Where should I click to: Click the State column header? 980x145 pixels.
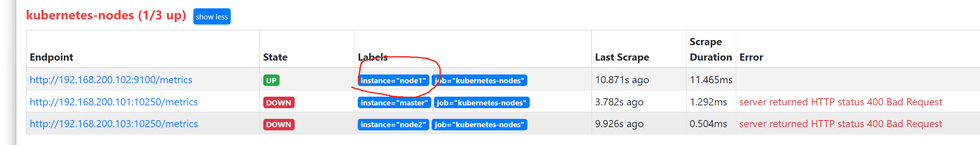[275, 57]
